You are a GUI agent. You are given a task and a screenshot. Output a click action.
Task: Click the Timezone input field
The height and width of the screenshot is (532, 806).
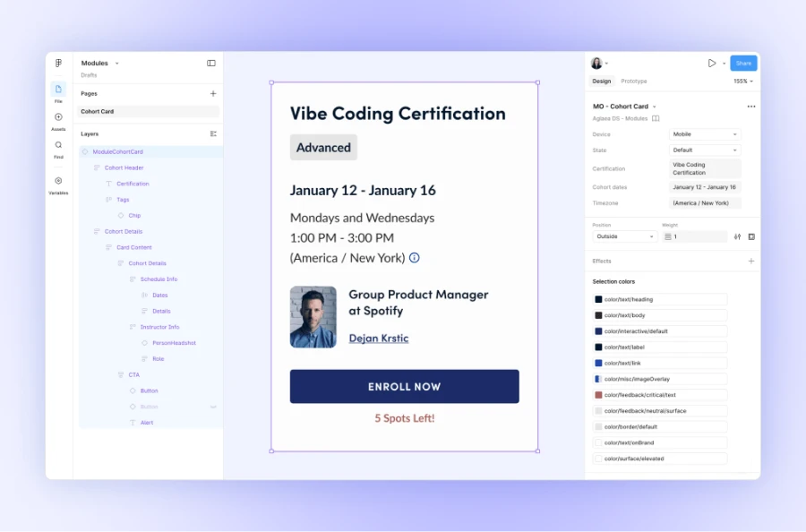coord(705,203)
